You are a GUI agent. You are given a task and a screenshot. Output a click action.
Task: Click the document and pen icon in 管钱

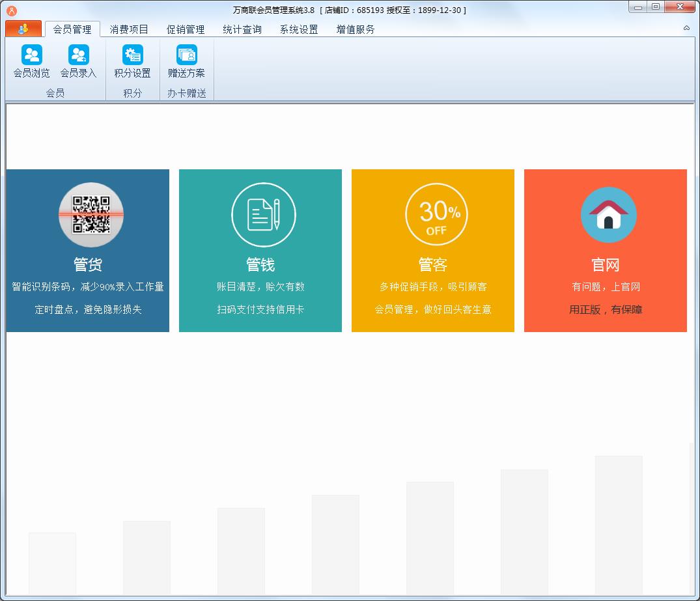263,215
